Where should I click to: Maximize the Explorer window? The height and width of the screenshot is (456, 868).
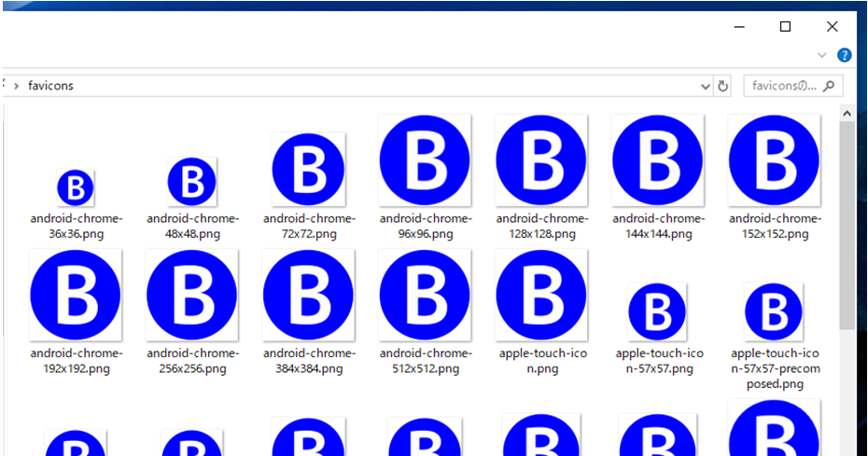tap(785, 26)
